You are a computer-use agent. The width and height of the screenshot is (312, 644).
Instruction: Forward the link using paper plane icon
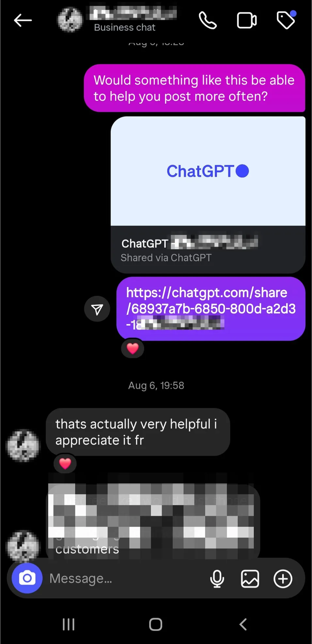pyautogui.click(x=97, y=309)
